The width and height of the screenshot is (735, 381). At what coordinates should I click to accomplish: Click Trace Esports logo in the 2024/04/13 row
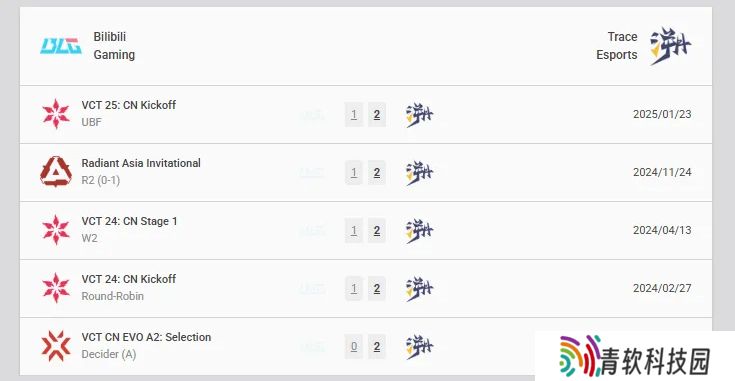coord(420,231)
